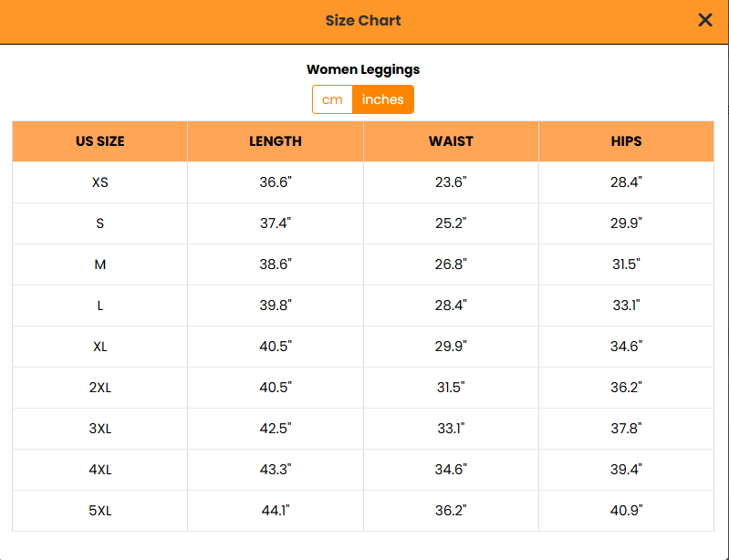Viewport: 729px width, 560px height.
Task: Click the 37.4" length value for size S
Action: click(x=276, y=223)
